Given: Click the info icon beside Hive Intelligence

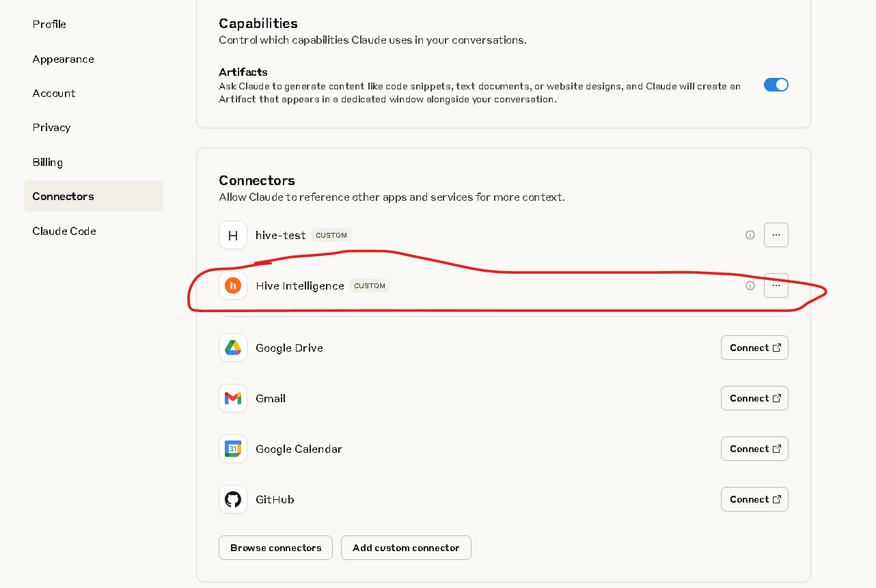Looking at the screenshot, I should [x=750, y=285].
